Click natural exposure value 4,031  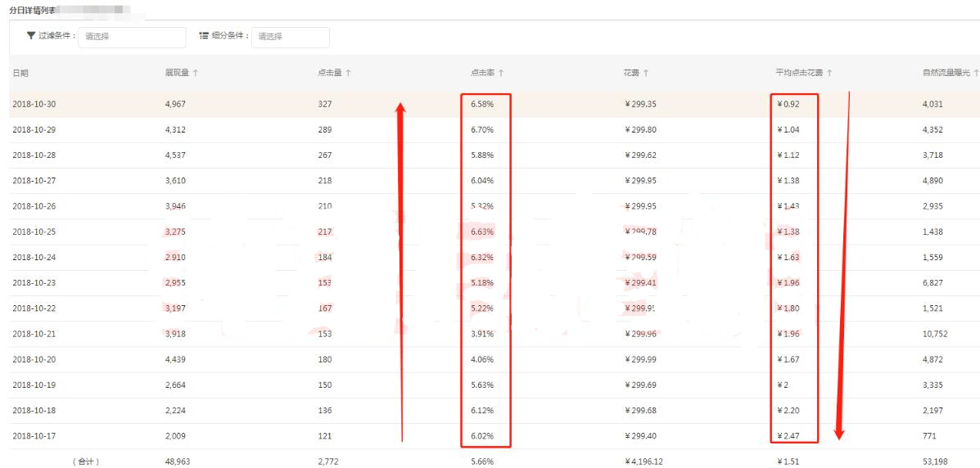[x=933, y=105]
